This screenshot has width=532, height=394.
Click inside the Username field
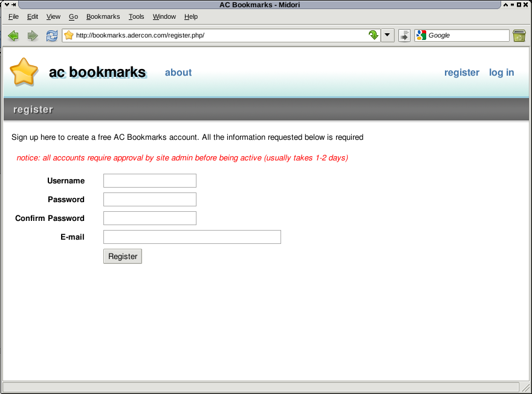[x=149, y=180]
